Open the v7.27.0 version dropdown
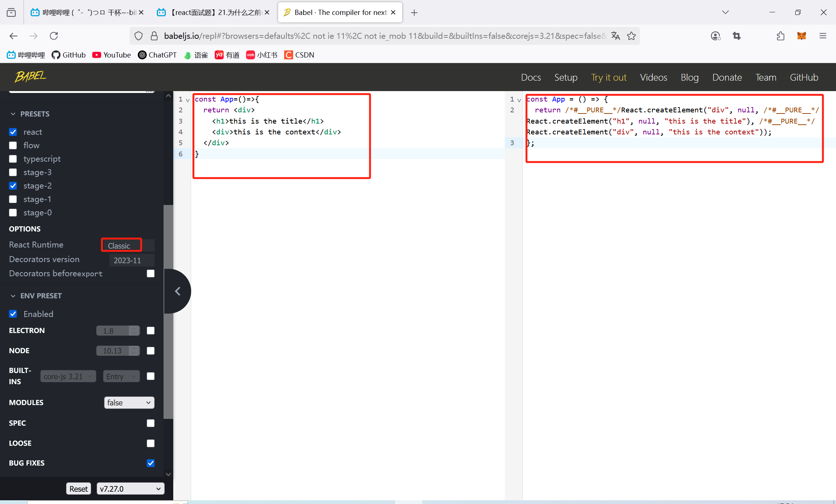836x504 pixels. click(x=130, y=489)
